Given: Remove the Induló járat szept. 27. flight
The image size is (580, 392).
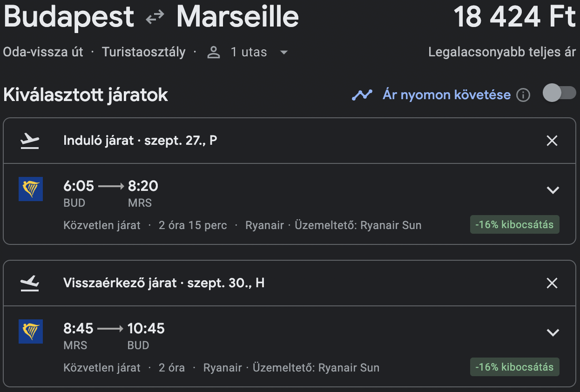Looking at the screenshot, I should pyautogui.click(x=552, y=141).
